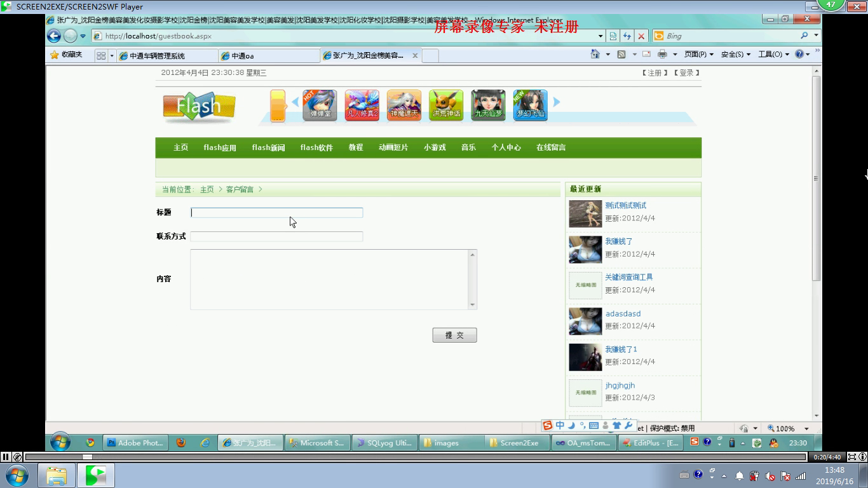Click the Sogou input method S icon
The width and height of the screenshot is (868, 488).
[x=547, y=425]
